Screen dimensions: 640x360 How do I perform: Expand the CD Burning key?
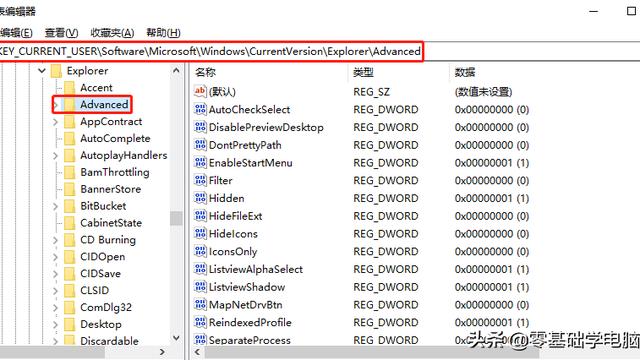tap(56, 240)
